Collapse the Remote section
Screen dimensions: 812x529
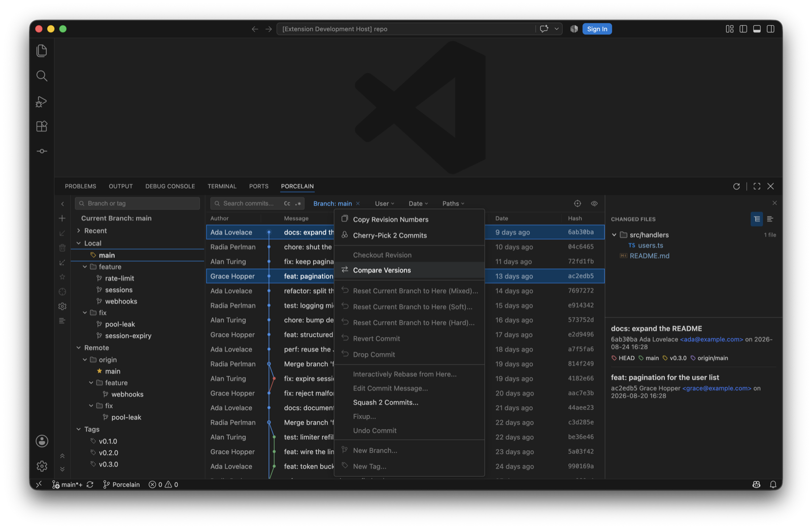click(79, 348)
